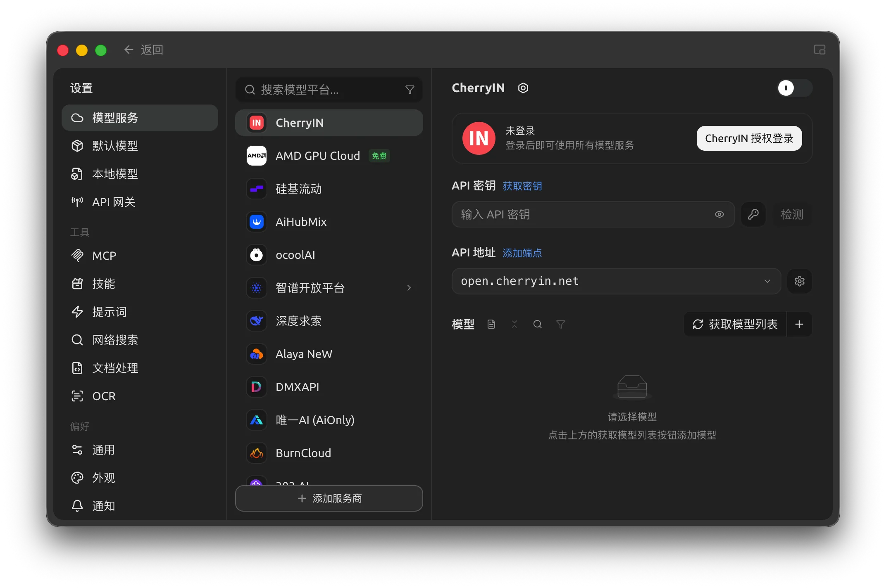The height and width of the screenshot is (588, 886).
Task: Open the 通知 notifications section
Action: (140, 506)
